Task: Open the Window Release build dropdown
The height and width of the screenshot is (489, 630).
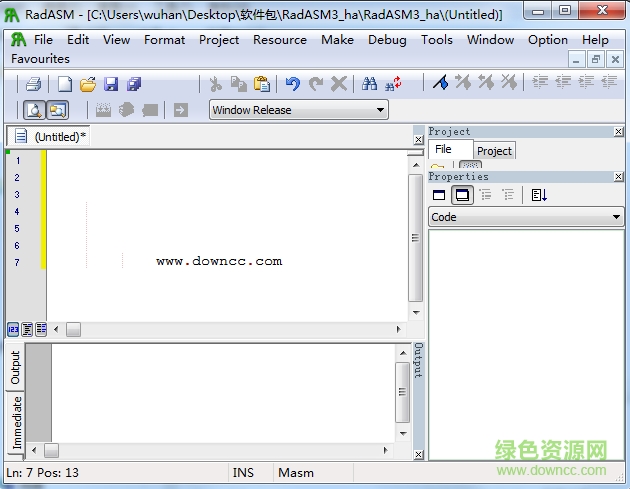Action: coord(380,110)
